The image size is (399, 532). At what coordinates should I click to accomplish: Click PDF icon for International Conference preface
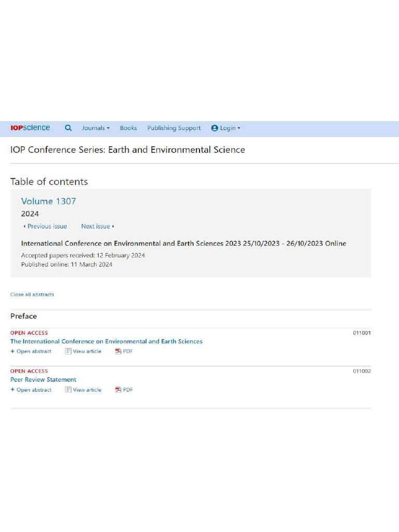click(x=118, y=351)
